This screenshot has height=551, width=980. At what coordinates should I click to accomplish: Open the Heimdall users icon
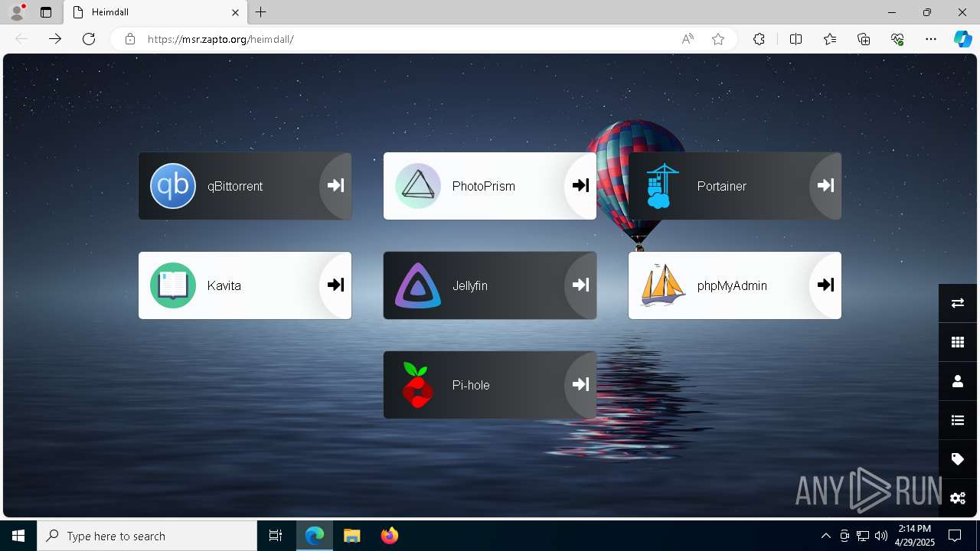pos(958,381)
